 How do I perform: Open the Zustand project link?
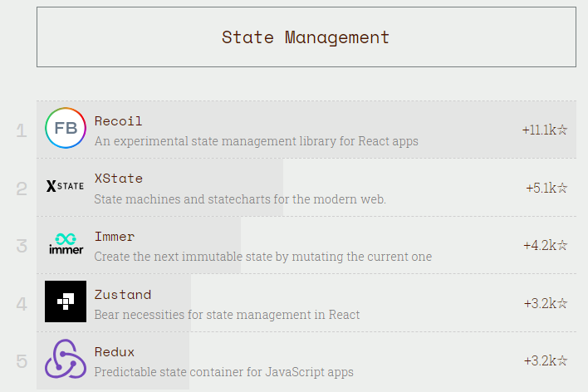click(123, 295)
